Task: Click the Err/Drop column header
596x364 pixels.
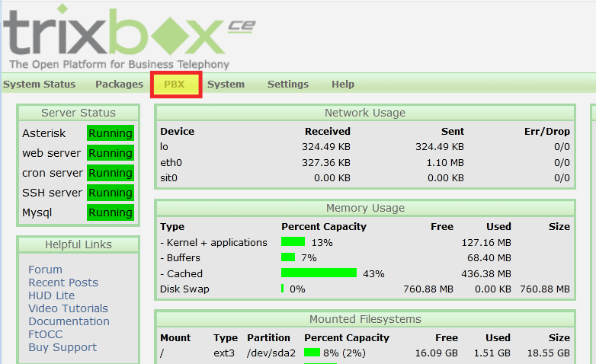Action: tap(547, 132)
